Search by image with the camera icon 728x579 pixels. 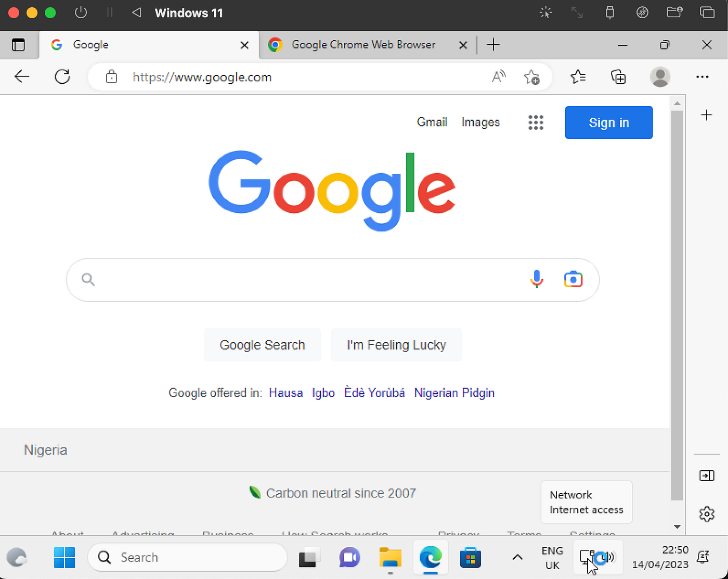pyautogui.click(x=573, y=279)
